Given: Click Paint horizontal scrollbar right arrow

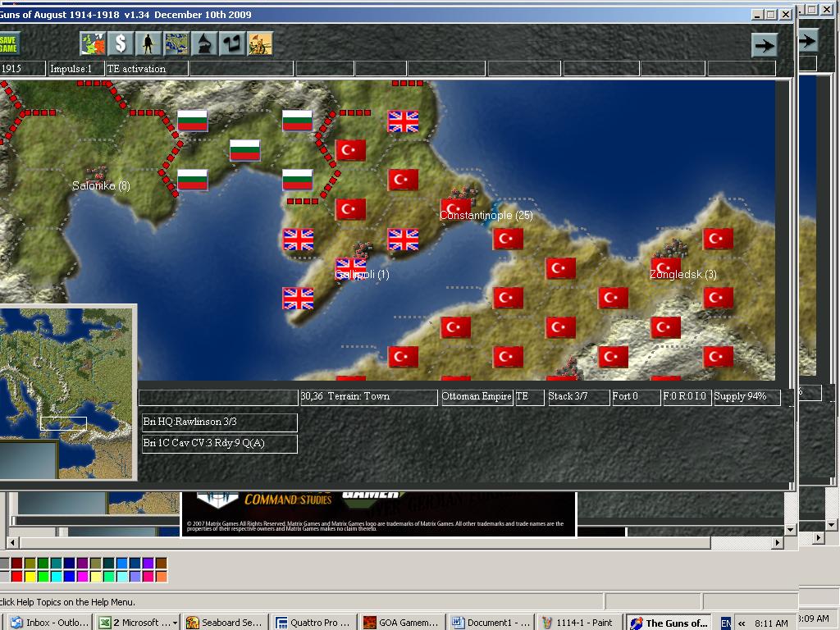Looking at the screenshot, I should pos(778,542).
